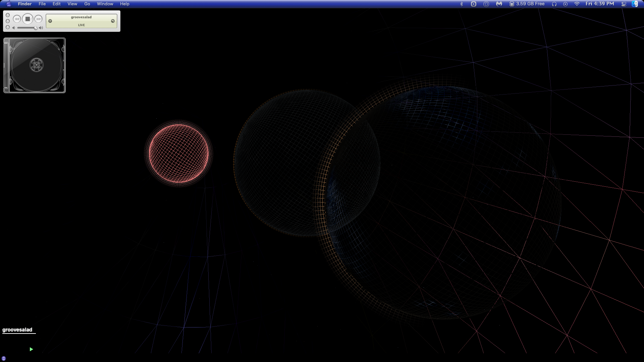Open the Bluetooth menu bar icon
The height and width of the screenshot is (362, 644).
462,4
